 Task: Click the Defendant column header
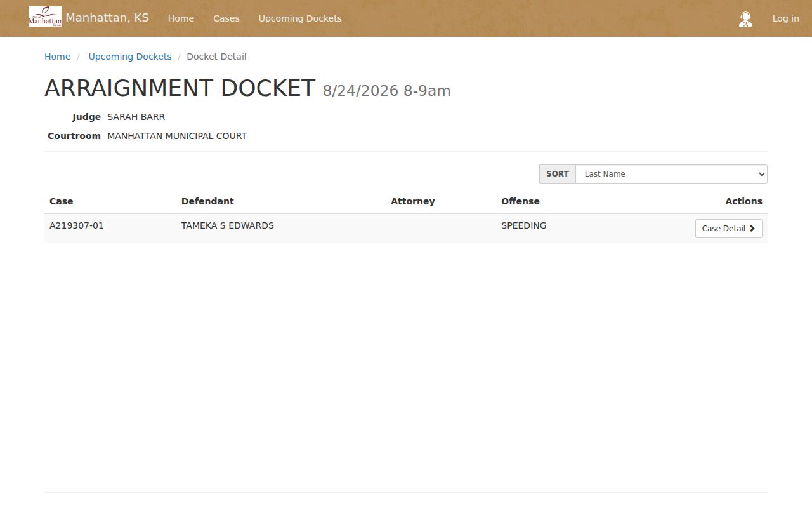click(x=207, y=201)
